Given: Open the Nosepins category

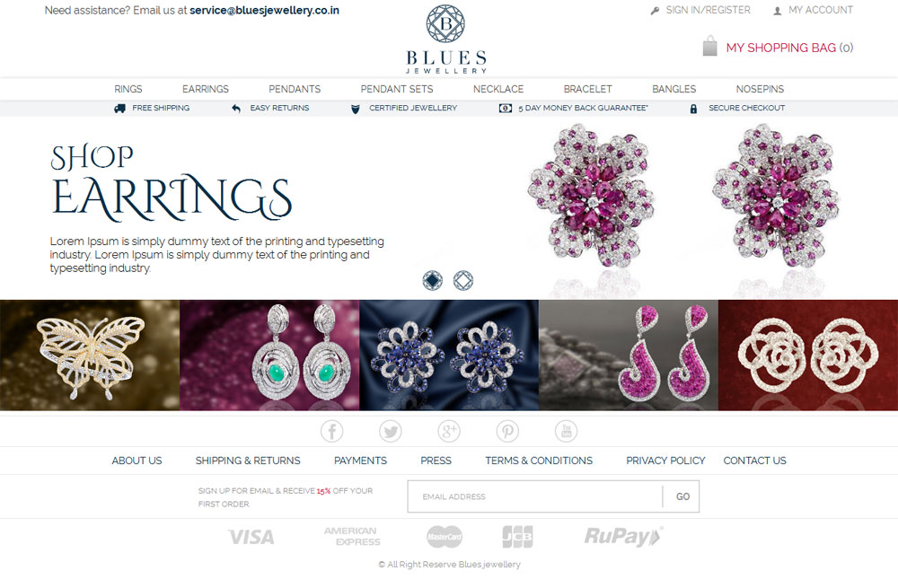Looking at the screenshot, I should pyautogui.click(x=760, y=89).
